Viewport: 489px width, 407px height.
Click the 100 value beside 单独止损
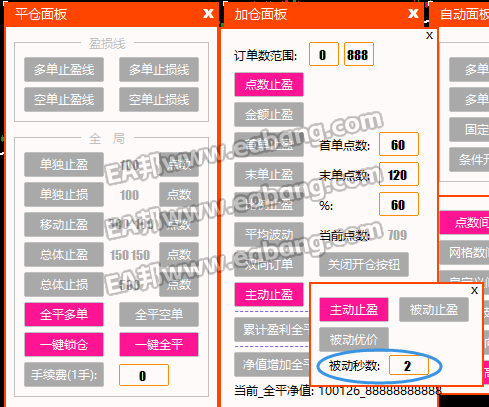(x=129, y=195)
